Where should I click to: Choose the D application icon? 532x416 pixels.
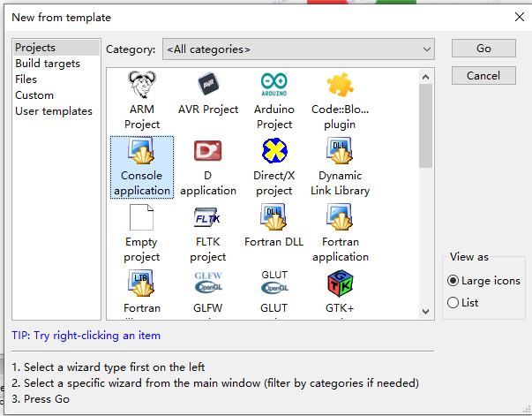207,150
